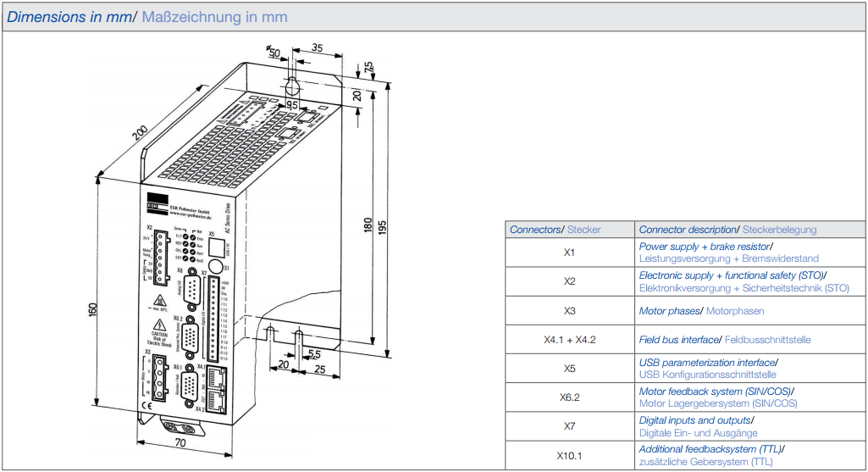Click the keyhole mounting hole at the top
868x472 pixels.
[292, 86]
